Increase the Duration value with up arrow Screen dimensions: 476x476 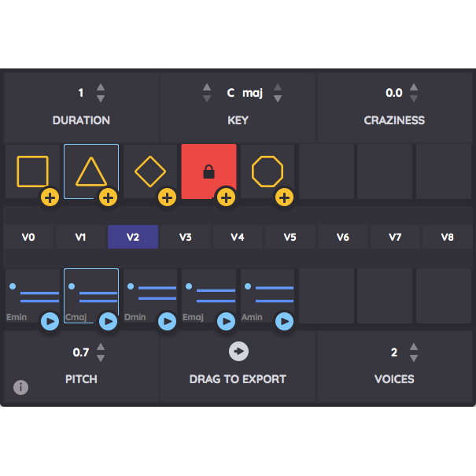(x=101, y=88)
